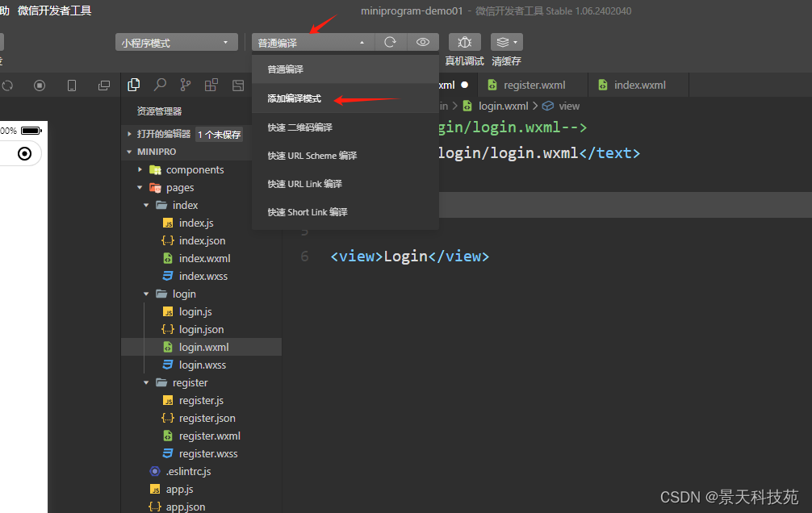Open index.json file
812x513 pixels.
point(202,240)
